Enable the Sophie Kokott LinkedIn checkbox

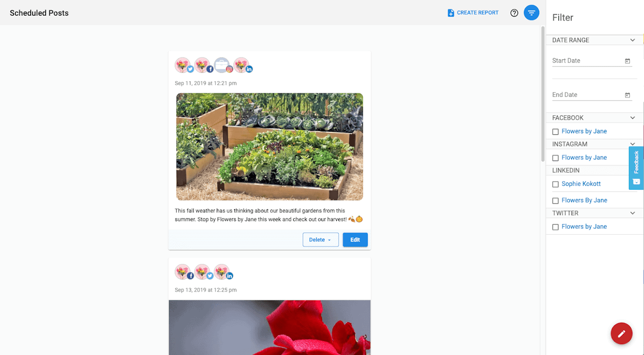pos(555,184)
